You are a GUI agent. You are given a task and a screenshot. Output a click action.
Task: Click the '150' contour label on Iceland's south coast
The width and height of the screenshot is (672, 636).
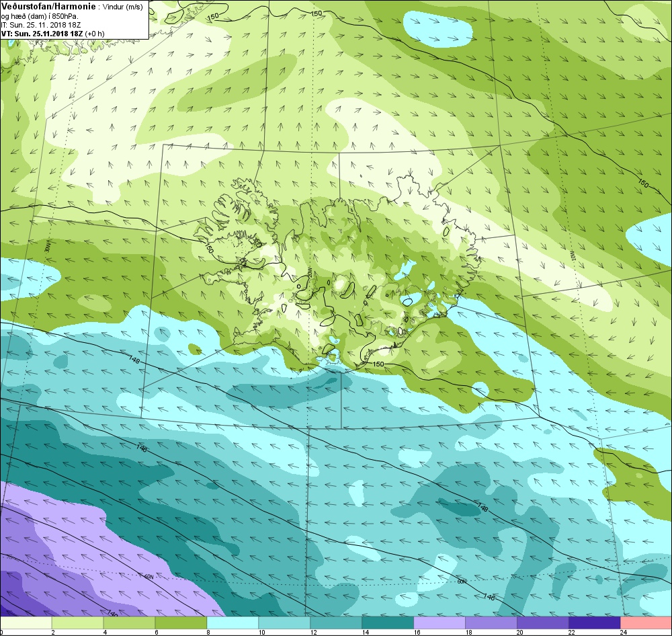pos(378,364)
